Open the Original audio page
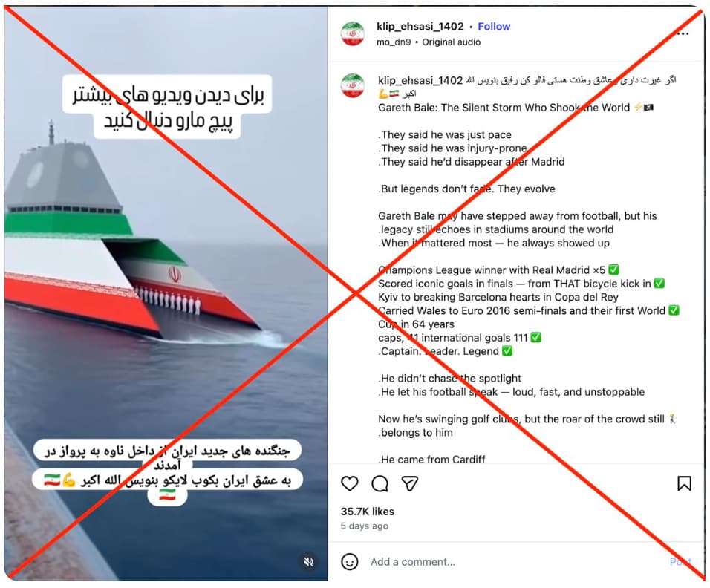 click(x=451, y=42)
